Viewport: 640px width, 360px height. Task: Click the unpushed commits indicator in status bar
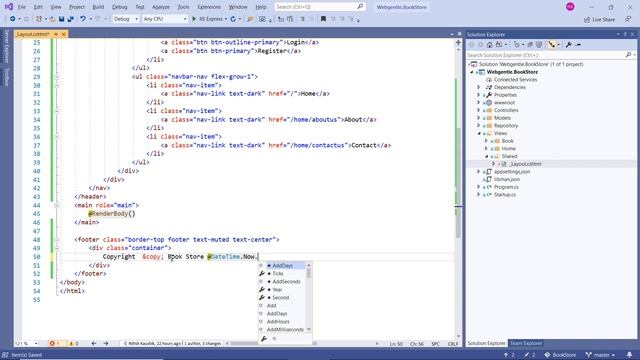[509, 355]
